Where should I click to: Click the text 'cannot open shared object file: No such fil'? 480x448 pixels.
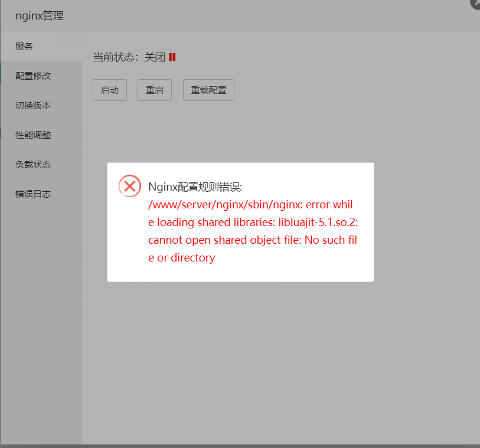253,240
